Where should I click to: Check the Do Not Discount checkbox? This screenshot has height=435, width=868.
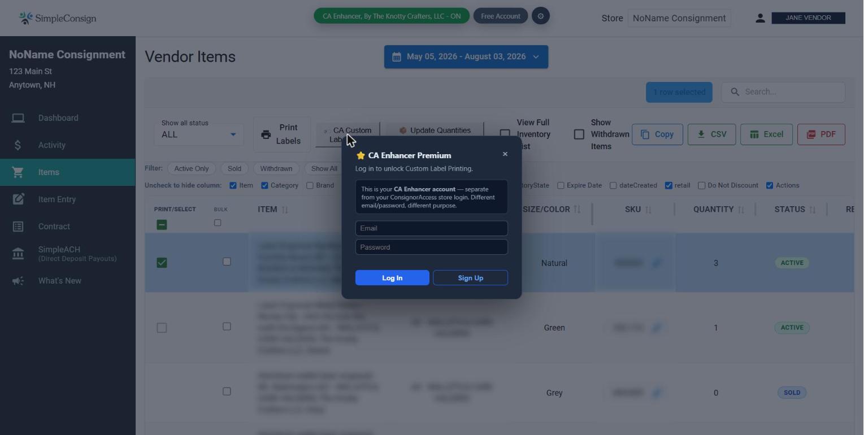tap(701, 185)
